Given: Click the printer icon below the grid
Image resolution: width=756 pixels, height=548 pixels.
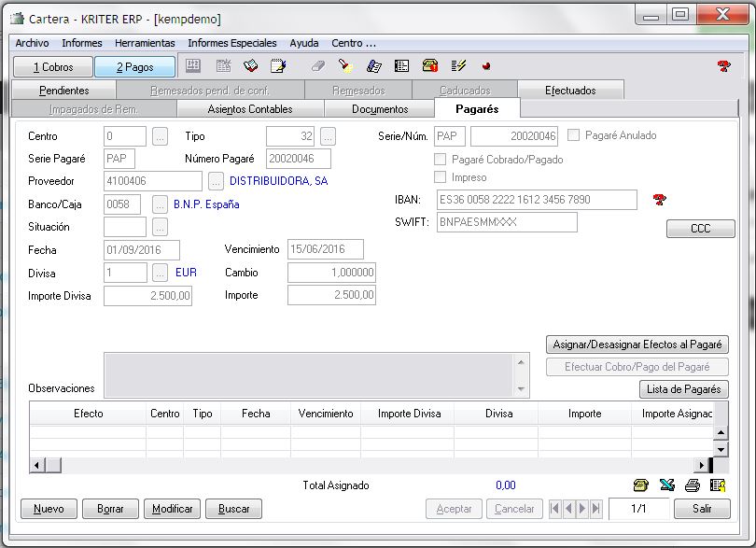Looking at the screenshot, I should pos(693,485).
